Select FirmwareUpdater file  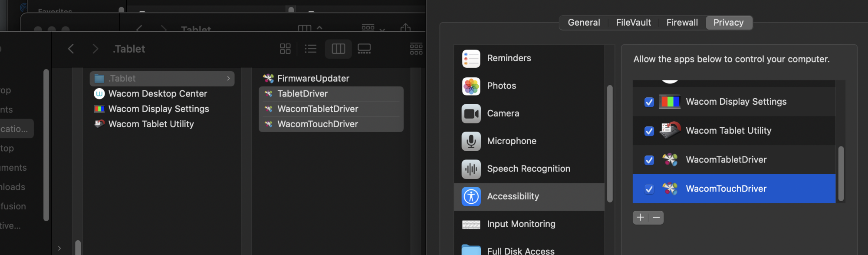pyautogui.click(x=306, y=79)
